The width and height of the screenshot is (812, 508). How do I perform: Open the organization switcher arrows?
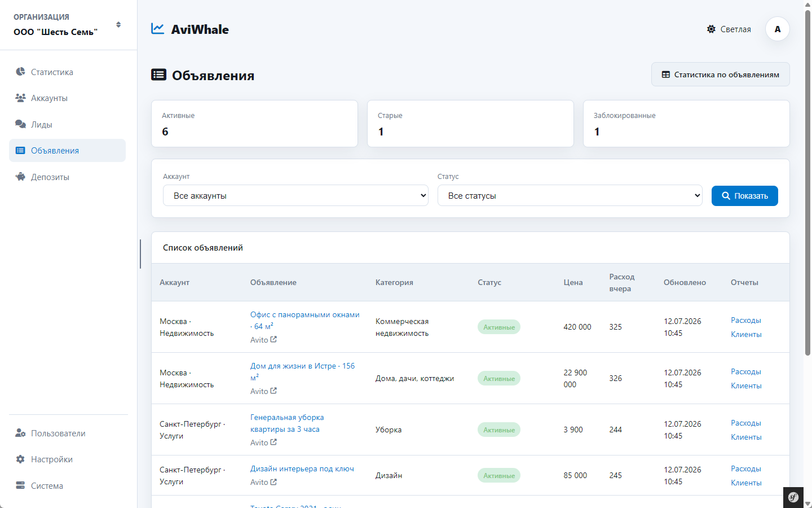[118, 25]
